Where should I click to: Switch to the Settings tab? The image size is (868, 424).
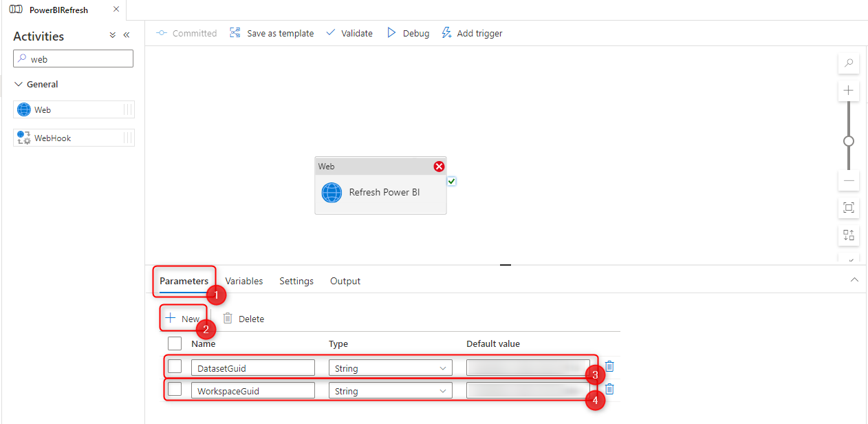click(296, 281)
